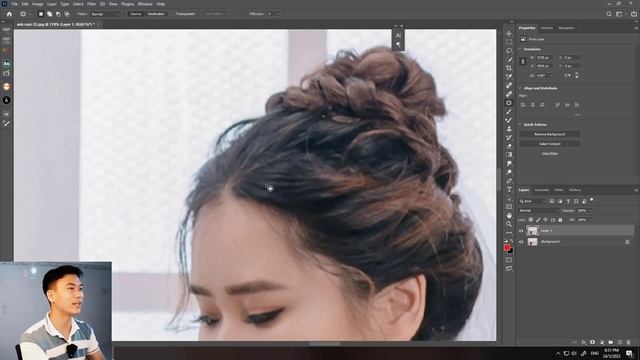This screenshot has height=360, width=640.
Task: Collapse the Quick Actions section
Action: (520, 124)
